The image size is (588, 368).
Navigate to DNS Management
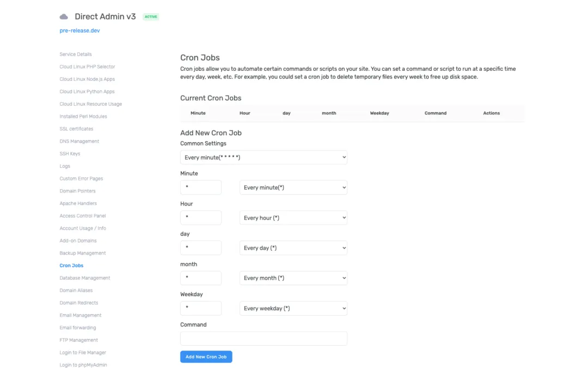[79, 141]
